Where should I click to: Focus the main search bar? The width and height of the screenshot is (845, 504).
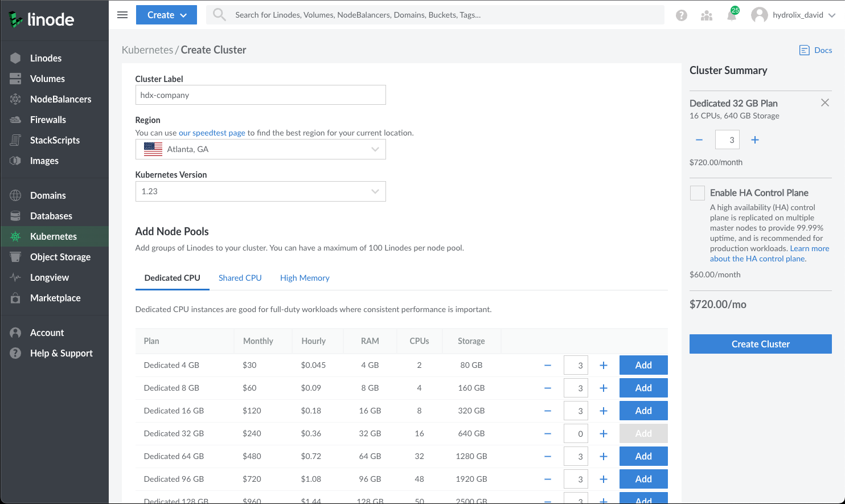436,15
